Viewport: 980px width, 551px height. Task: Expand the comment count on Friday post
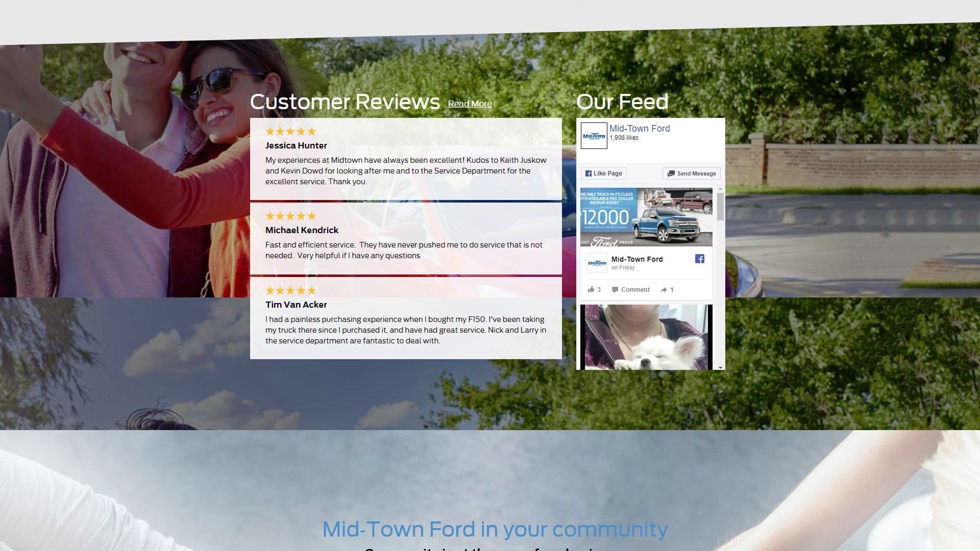(x=629, y=289)
